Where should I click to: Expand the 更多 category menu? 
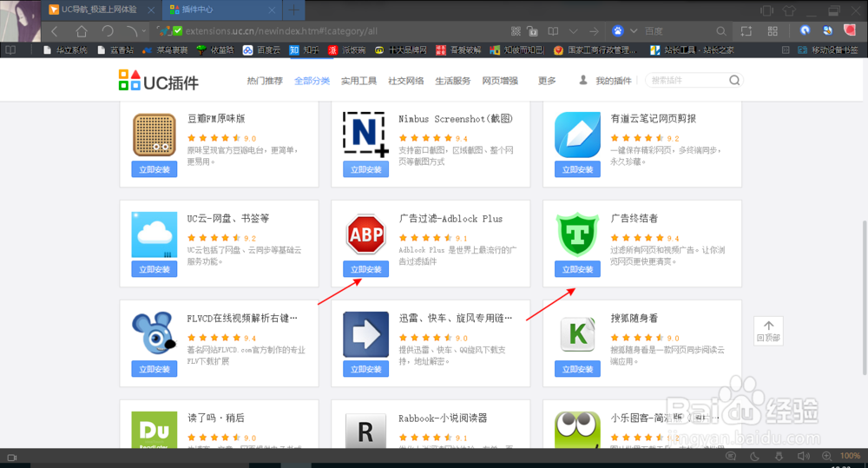pyautogui.click(x=547, y=81)
